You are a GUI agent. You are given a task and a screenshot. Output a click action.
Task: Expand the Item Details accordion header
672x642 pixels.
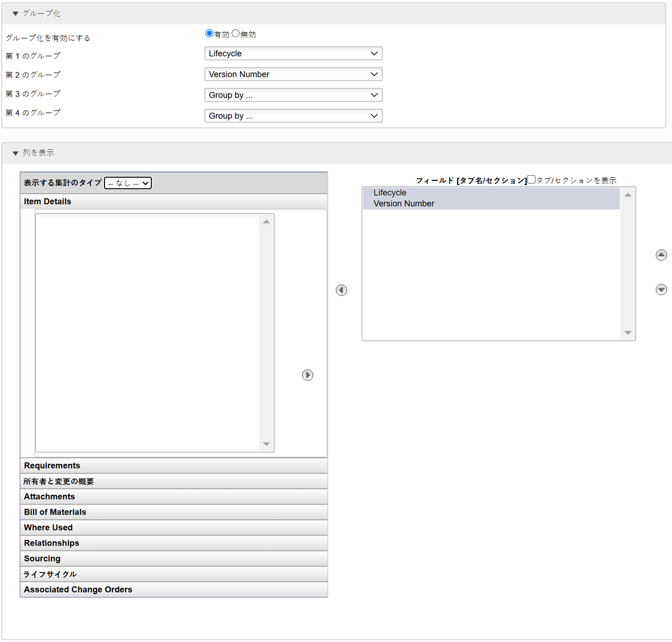tap(174, 201)
